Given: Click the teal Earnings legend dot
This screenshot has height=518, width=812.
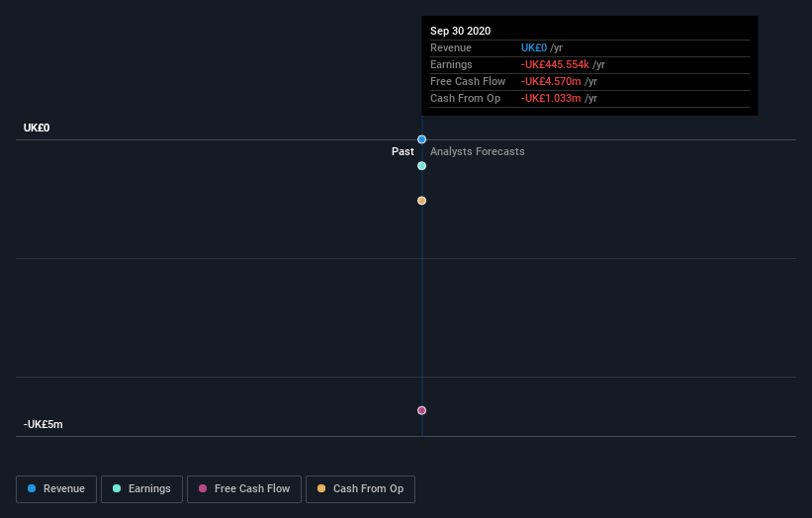Looking at the screenshot, I should 117,488.
